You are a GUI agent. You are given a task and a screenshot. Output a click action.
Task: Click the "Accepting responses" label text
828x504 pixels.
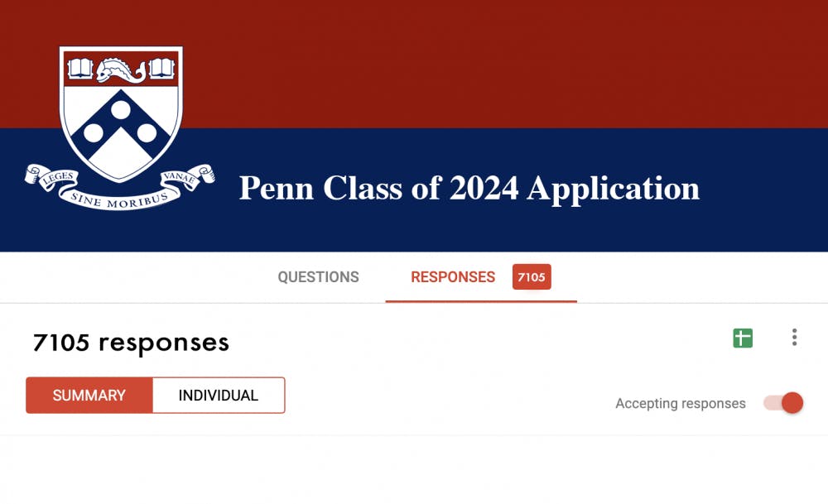680,404
